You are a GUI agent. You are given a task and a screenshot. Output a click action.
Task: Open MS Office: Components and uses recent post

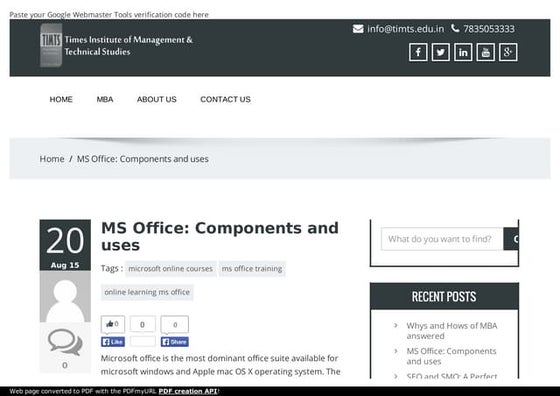pyautogui.click(x=451, y=356)
